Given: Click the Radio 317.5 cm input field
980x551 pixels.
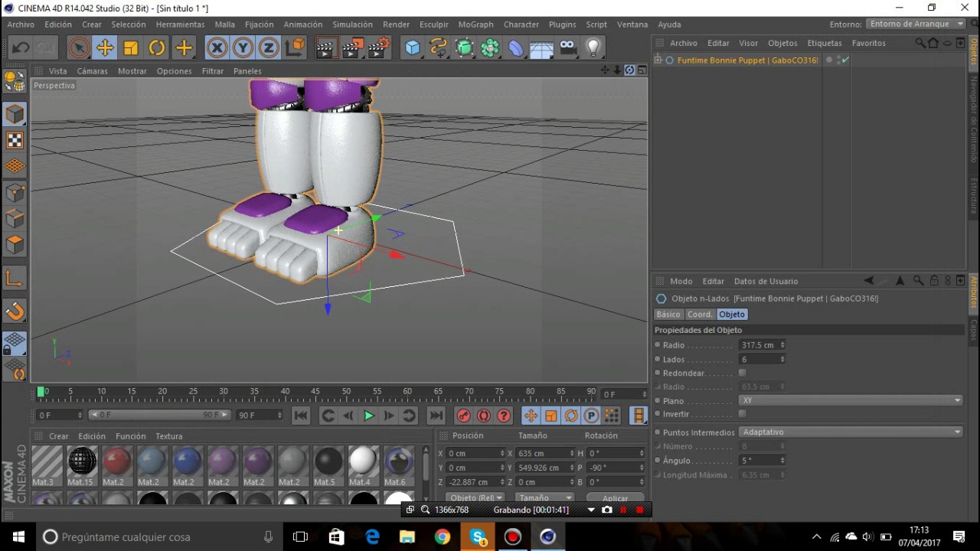Looking at the screenshot, I should coord(763,345).
